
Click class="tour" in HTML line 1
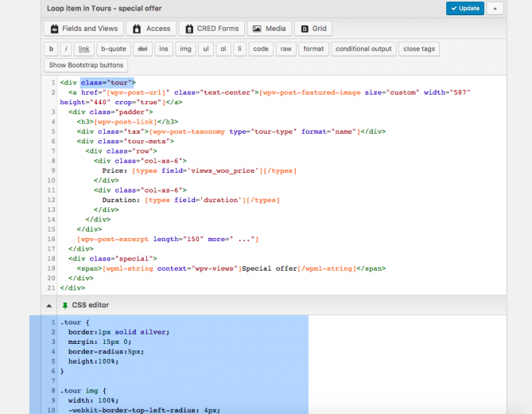click(x=106, y=83)
